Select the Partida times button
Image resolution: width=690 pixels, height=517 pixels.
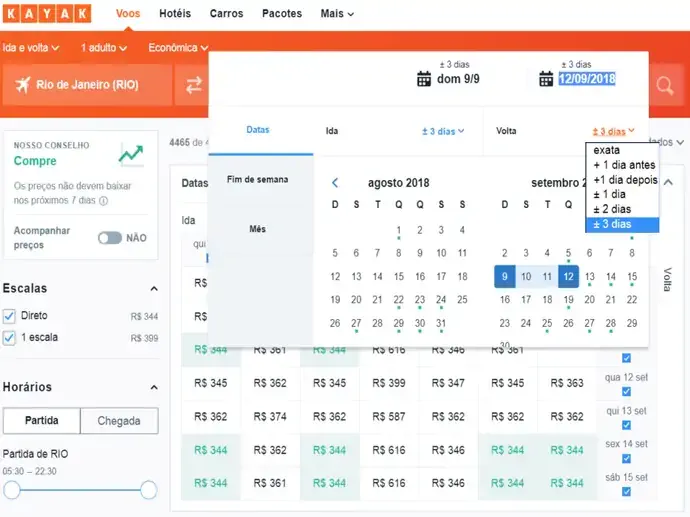[42, 421]
